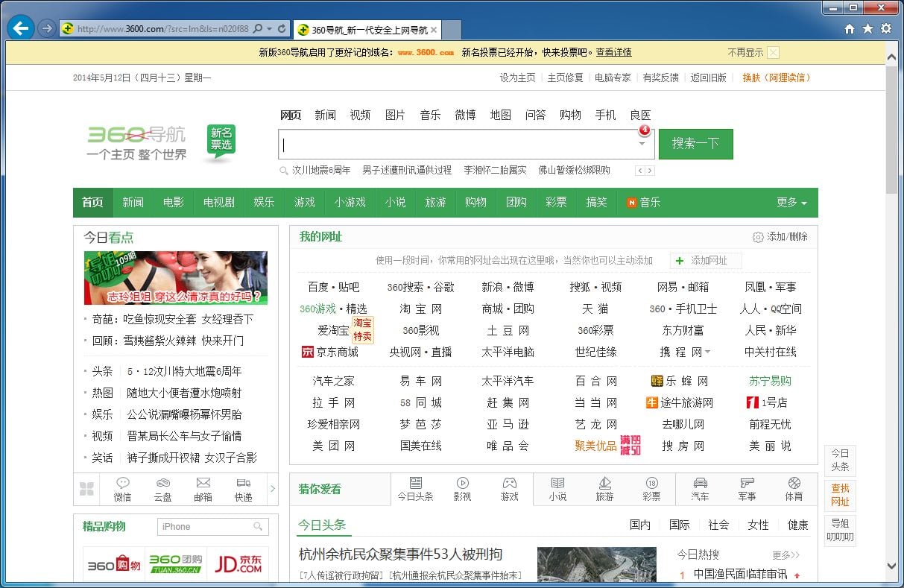904x588 pixels.
Task: Open 电影 in green navigation bar
Action: 174,203
